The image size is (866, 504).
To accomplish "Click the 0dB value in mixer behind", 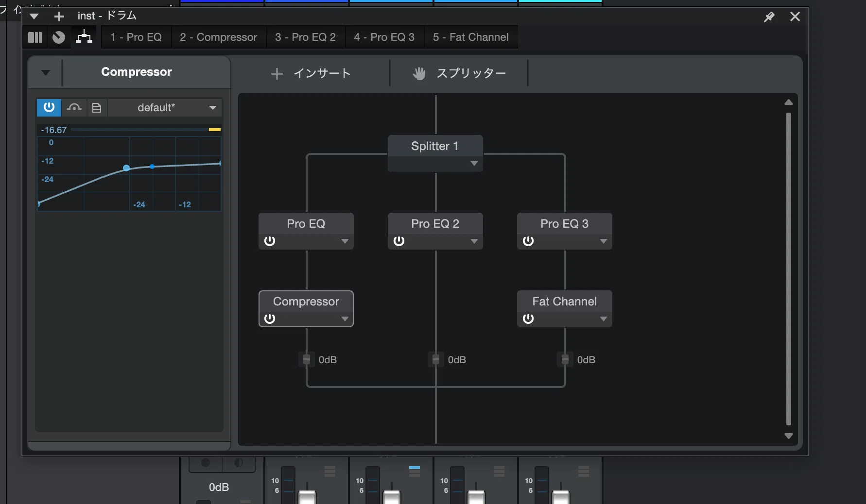I will click(219, 487).
